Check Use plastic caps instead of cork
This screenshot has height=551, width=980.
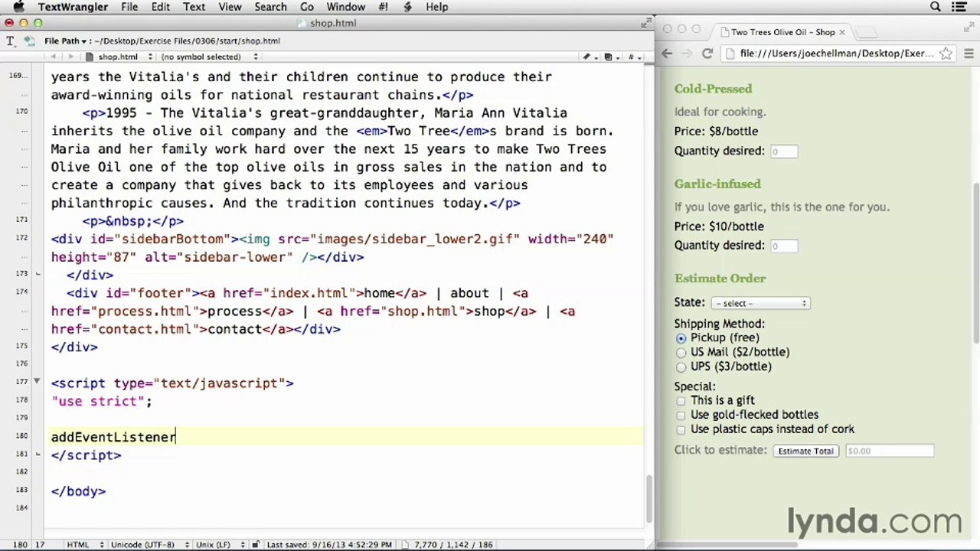(681, 429)
